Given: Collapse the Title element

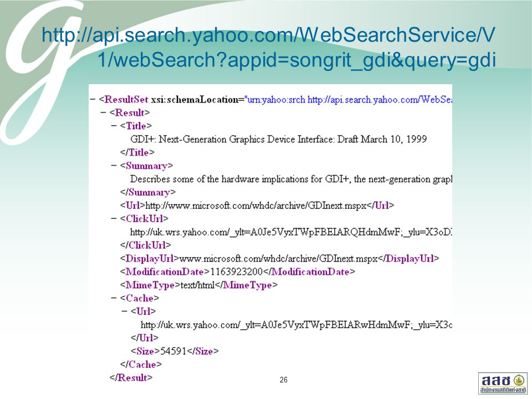Looking at the screenshot, I should (x=114, y=126).
